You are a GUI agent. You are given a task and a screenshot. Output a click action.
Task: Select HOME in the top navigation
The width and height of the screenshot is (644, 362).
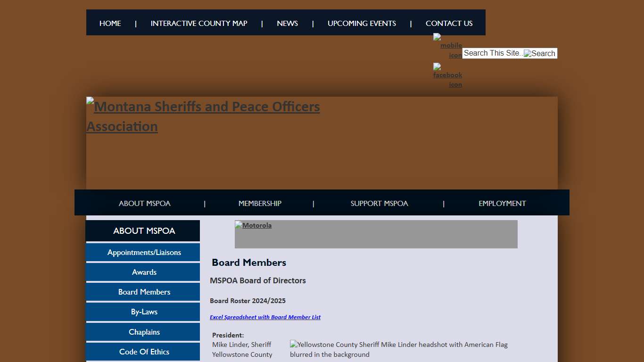click(110, 23)
